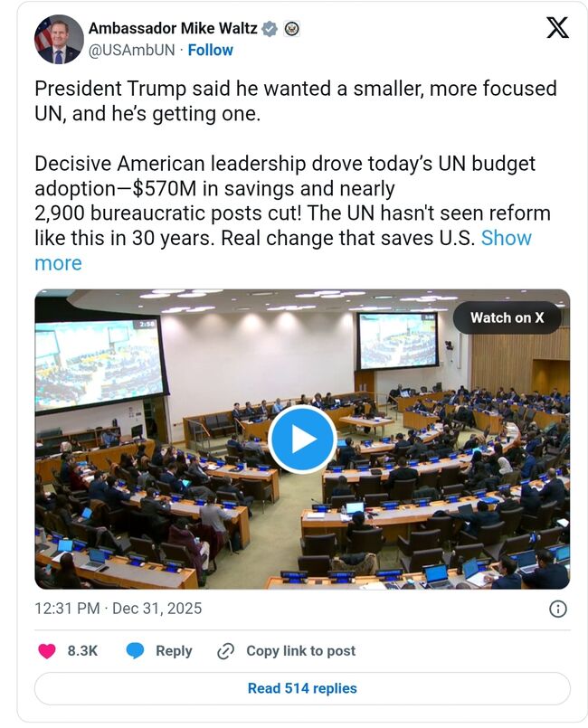Viewport: 588px width, 728px height.
Task: Click the government seal affiliation badge
Action: pyautogui.click(x=291, y=29)
